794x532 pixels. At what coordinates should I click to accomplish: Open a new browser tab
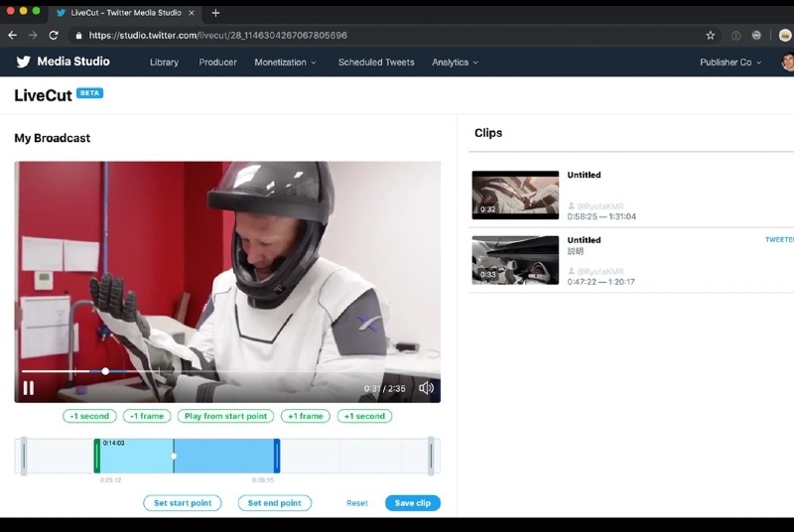click(x=215, y=13)
